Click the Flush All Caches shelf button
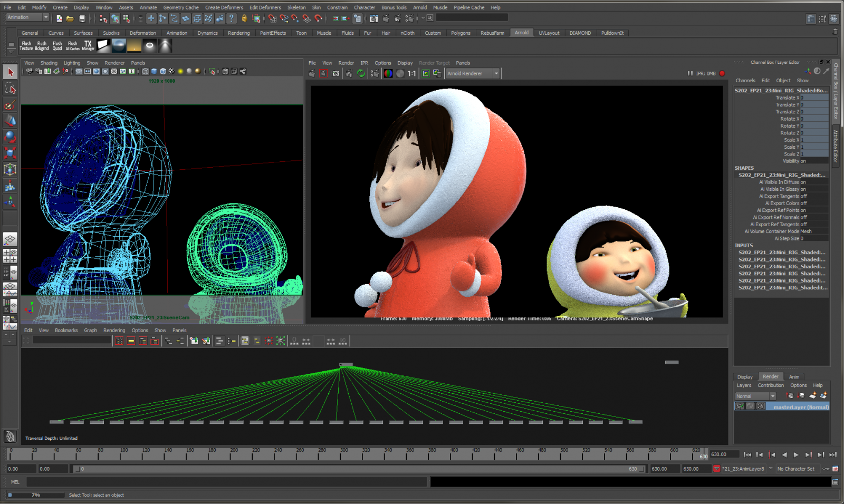Image resolution: width=844 pixels, height=504 pixels. coord(73,46)
